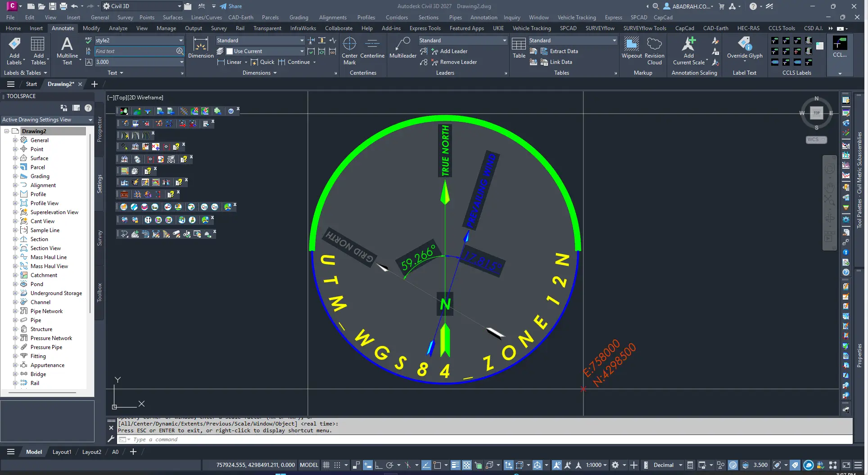Expand the Surface tree node

pyautogui.click(x=15, y=158)
